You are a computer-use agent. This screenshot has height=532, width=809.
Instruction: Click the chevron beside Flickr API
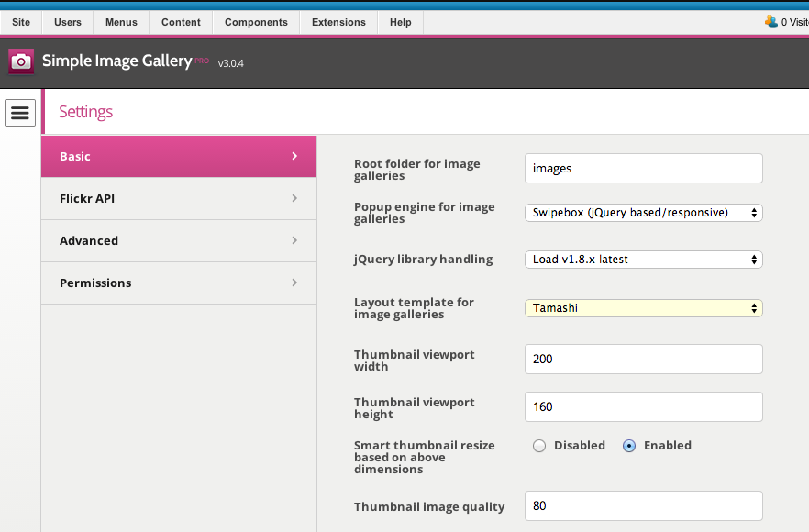[294, 198]
